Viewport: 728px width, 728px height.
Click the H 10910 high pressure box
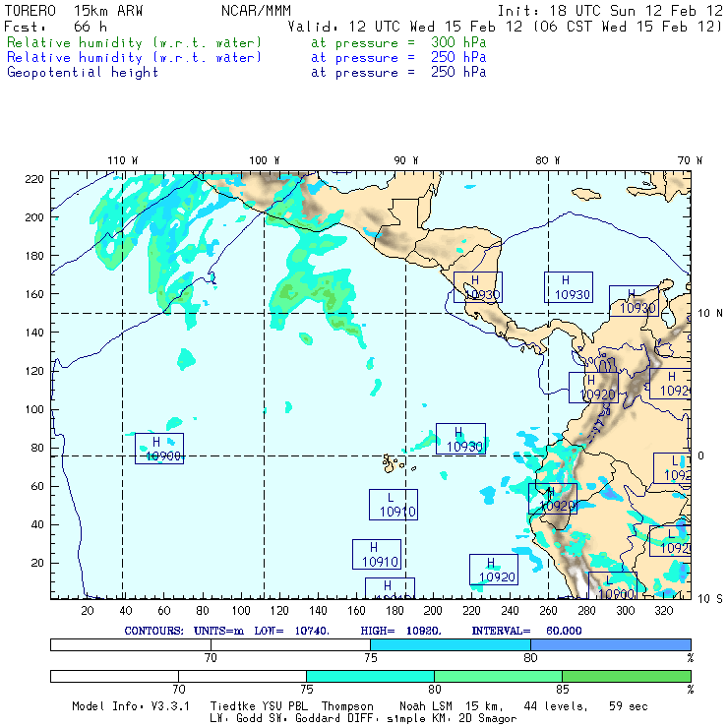(377, 555)
